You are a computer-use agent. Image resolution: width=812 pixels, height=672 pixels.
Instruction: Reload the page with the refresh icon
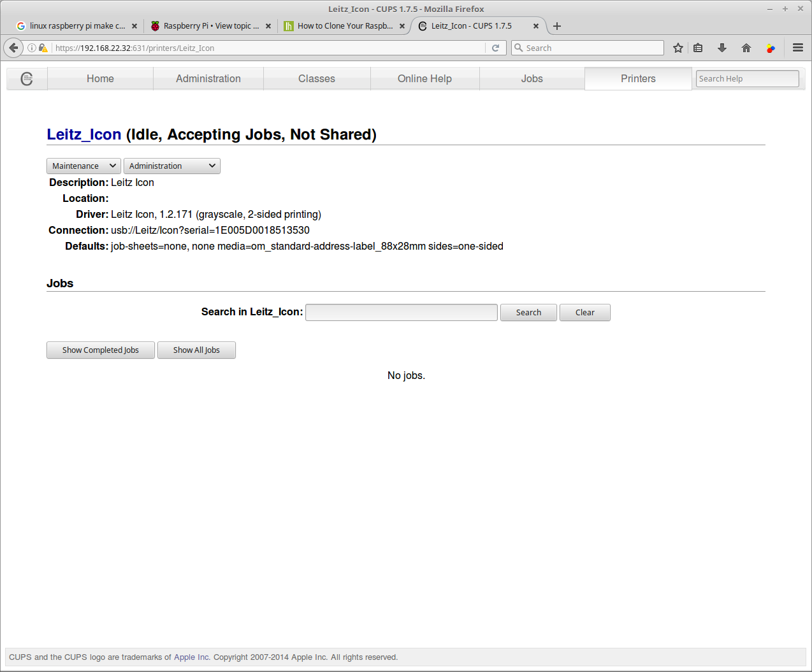(x=495, y=48)
